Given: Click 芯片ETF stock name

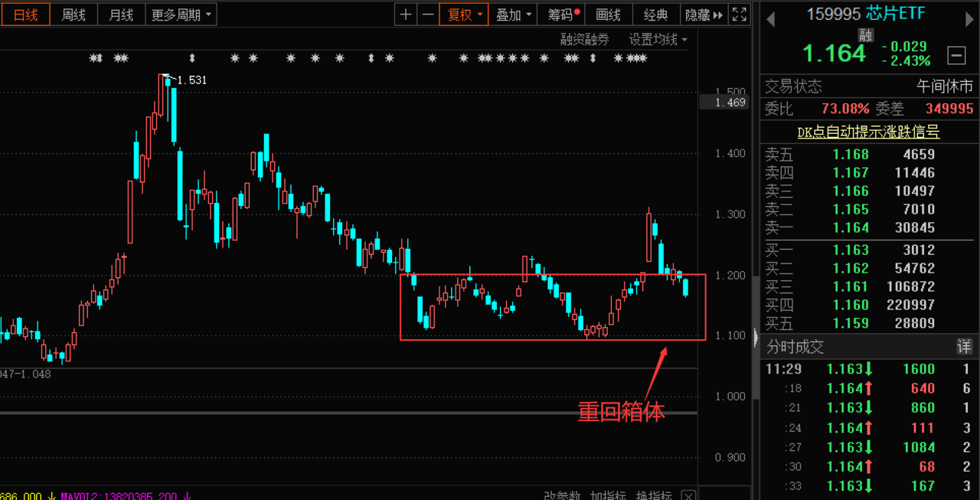Looking at the screenshot, I should [x=896, y=14].
